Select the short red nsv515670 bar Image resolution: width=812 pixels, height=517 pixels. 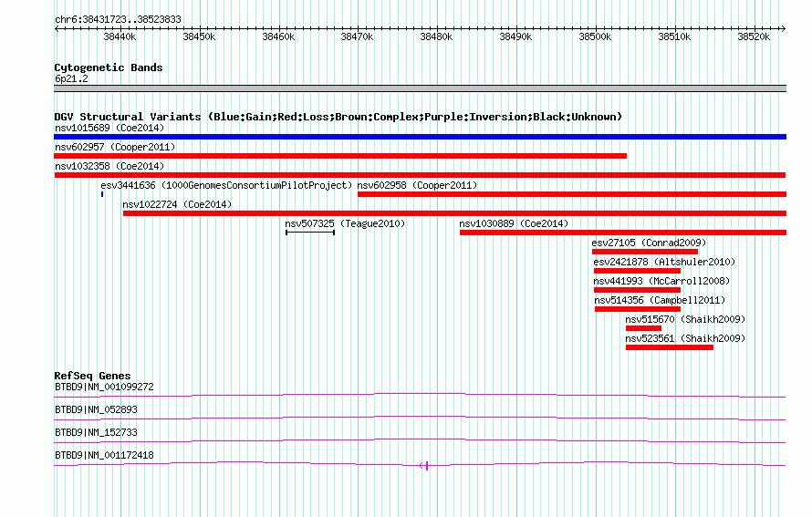tap(644, 328)
